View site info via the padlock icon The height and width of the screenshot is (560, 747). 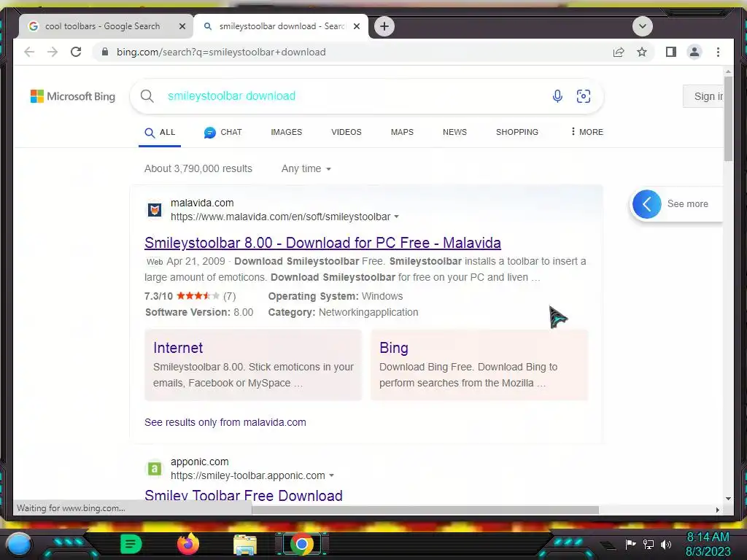point(105,52)
